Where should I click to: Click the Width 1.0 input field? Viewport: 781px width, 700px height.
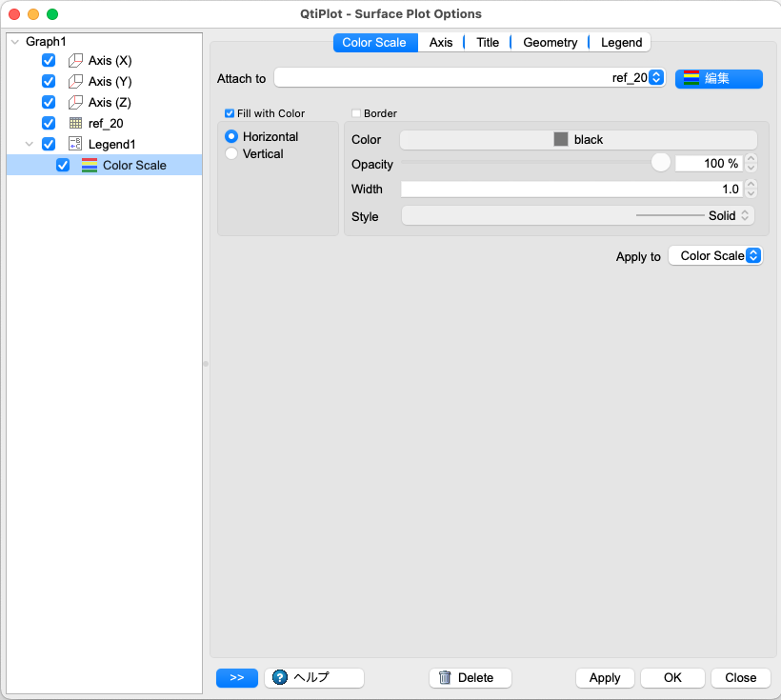pos(571,189)
